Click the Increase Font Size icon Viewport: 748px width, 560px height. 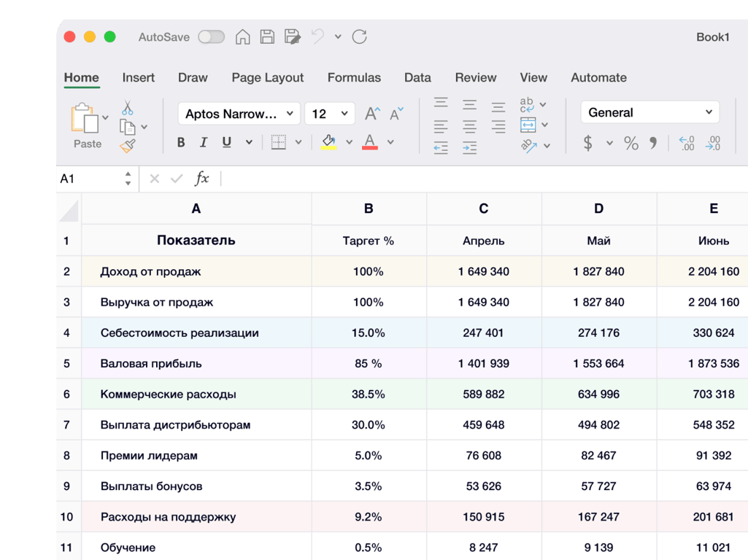click(x=372, y=114)
